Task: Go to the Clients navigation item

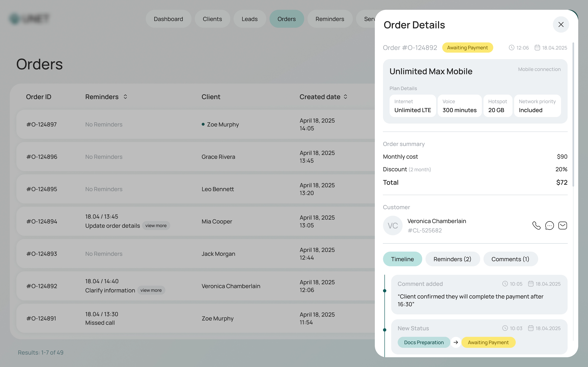Action: (x=212, y=19)
